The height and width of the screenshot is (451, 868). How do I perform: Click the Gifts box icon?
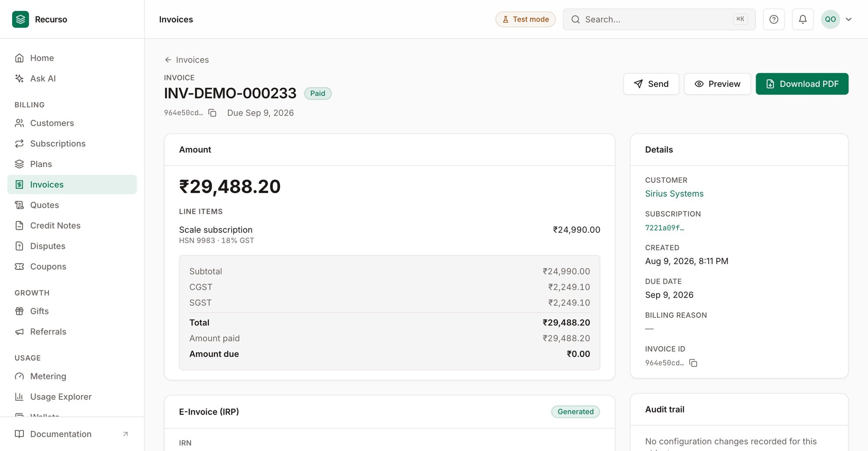point(19,311)
